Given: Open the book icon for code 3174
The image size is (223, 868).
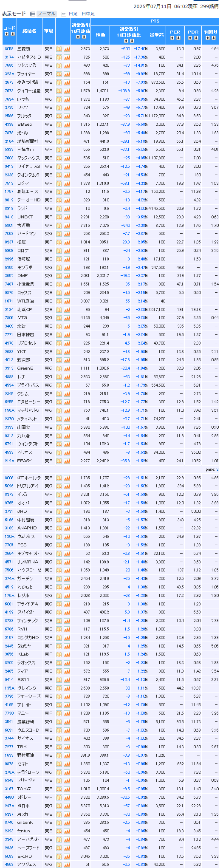Looking at the screenshot, I should (59, 57).
